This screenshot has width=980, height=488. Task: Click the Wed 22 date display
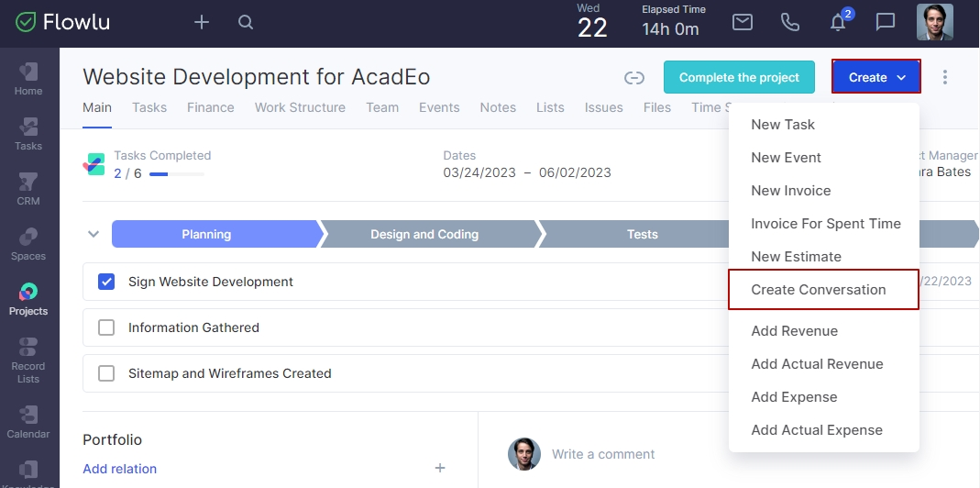pyautogui.click(x=592, y=21)
